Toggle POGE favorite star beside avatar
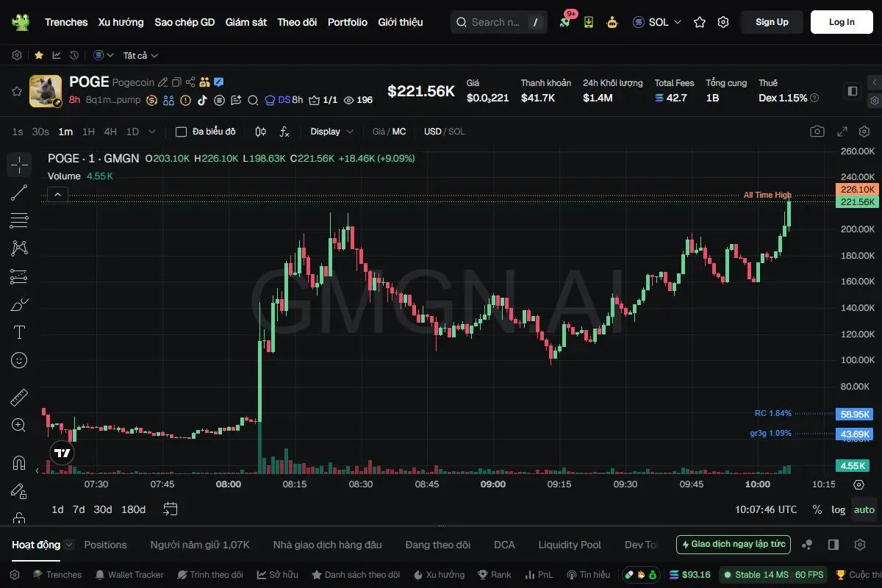This screenshot has width=882, height=588. pyautogui.click(x=16, y=91)
